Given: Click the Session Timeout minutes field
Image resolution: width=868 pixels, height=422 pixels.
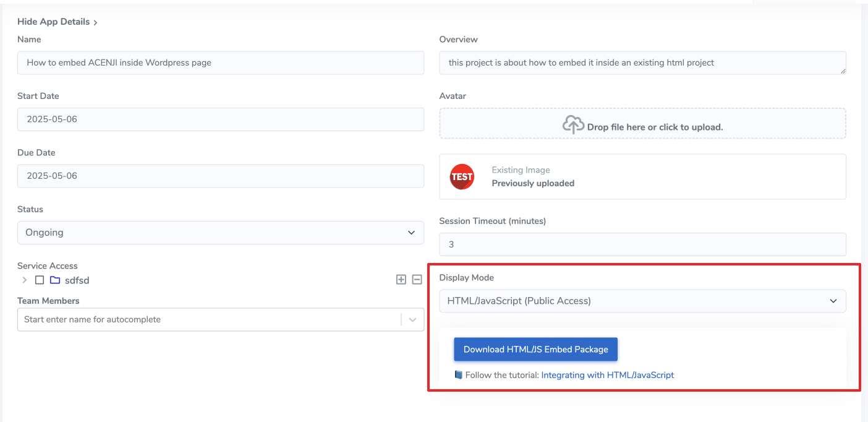Looking at the screenshot, I should [x=642, y=244].
